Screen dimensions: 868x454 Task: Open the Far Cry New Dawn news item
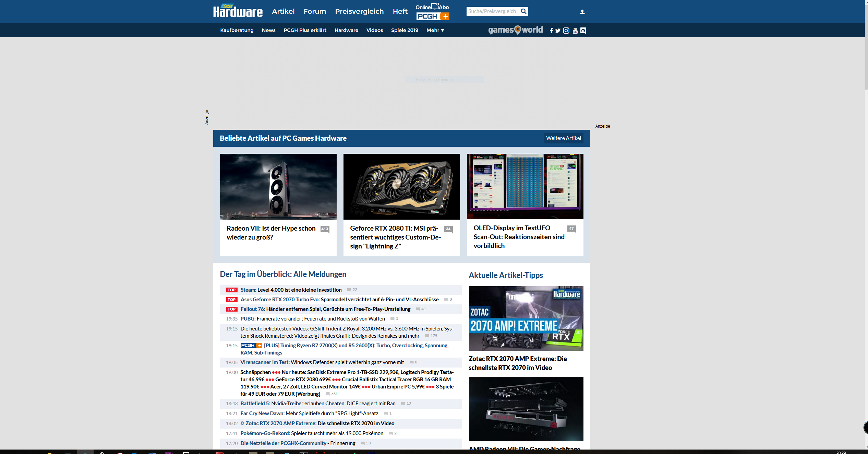tap(309, 414)
